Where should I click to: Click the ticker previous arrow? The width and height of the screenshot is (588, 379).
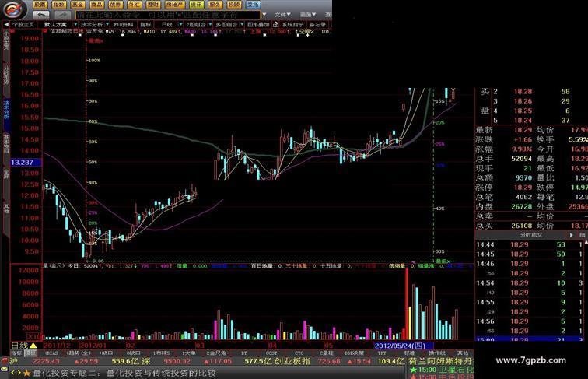click(x=12, y=373)
